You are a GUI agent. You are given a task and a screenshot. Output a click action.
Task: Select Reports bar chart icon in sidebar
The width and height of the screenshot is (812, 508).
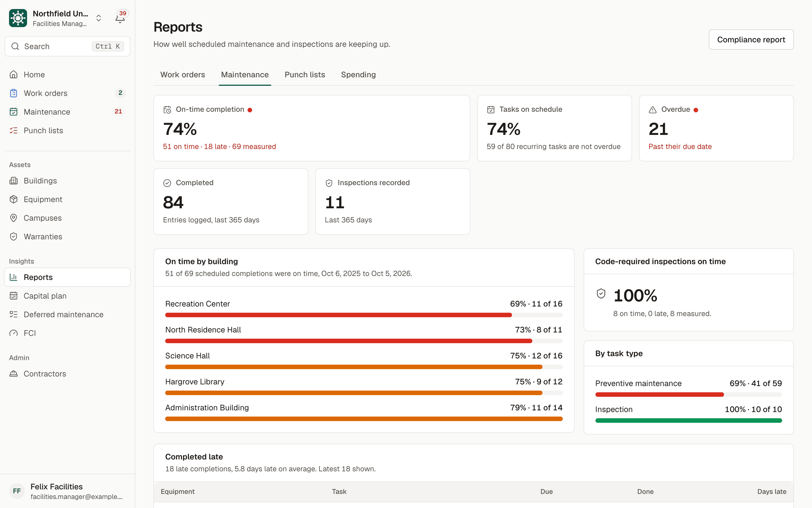click(x=14, y=277)
